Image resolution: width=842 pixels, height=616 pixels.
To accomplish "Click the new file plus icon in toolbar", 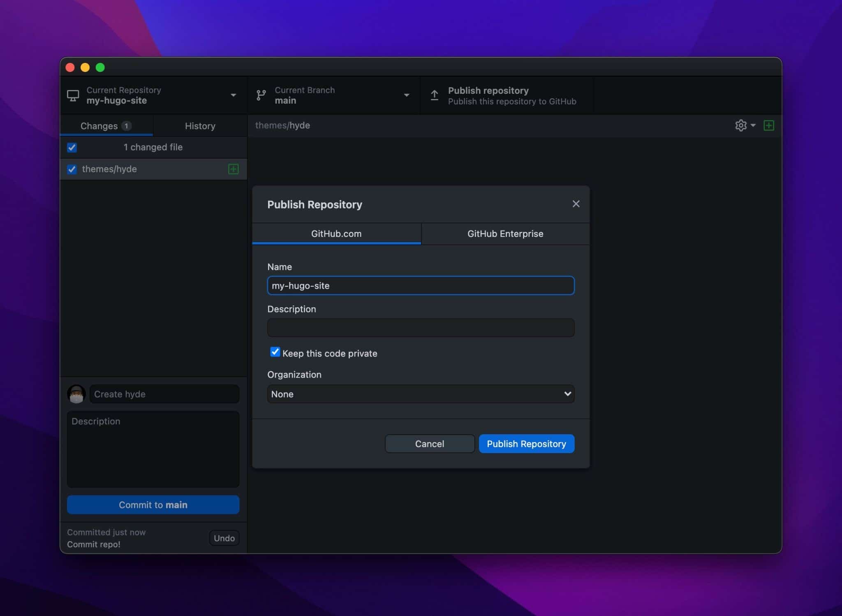I will click(770, 125).
